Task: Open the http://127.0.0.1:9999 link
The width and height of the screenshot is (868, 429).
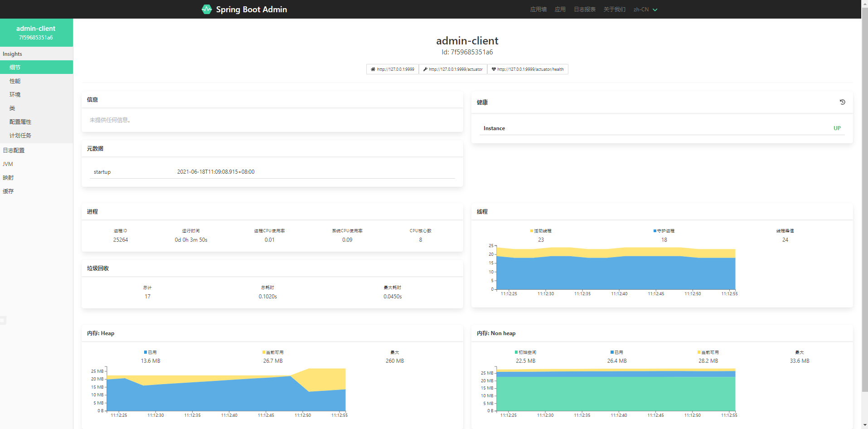Action: tap(393, 69)
